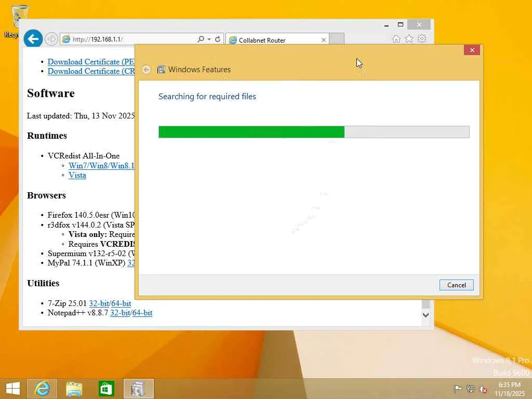Download 7-Zip 32-bit link
The width and height of the screenshot is (532, 399).
click(x=99, y=303)
